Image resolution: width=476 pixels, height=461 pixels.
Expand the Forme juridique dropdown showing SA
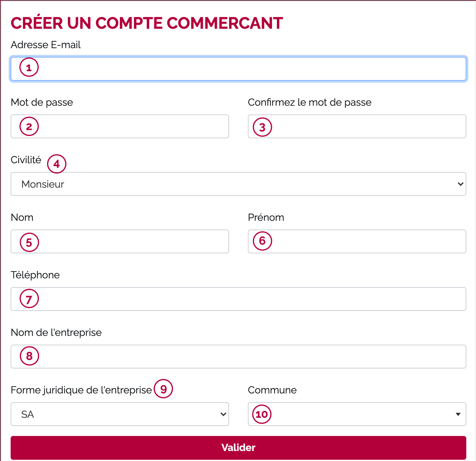point(120,414)
